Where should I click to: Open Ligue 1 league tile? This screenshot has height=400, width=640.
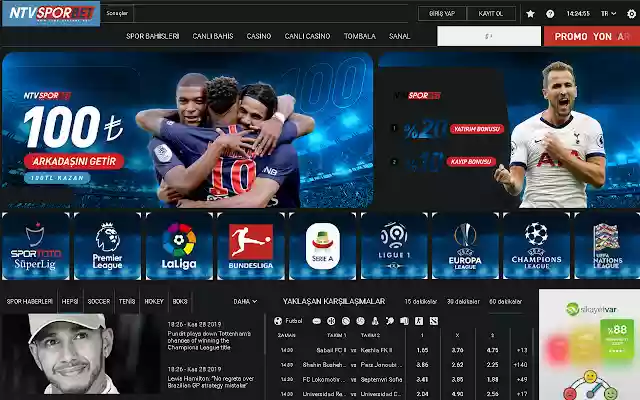[x=394, y=246]
